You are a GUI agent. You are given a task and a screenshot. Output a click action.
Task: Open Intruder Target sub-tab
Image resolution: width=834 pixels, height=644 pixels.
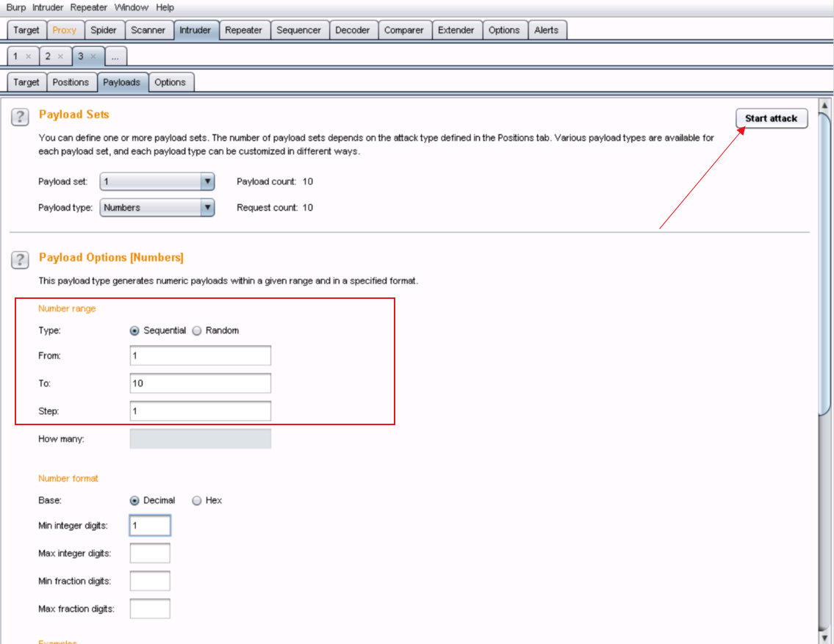point(26,82)
